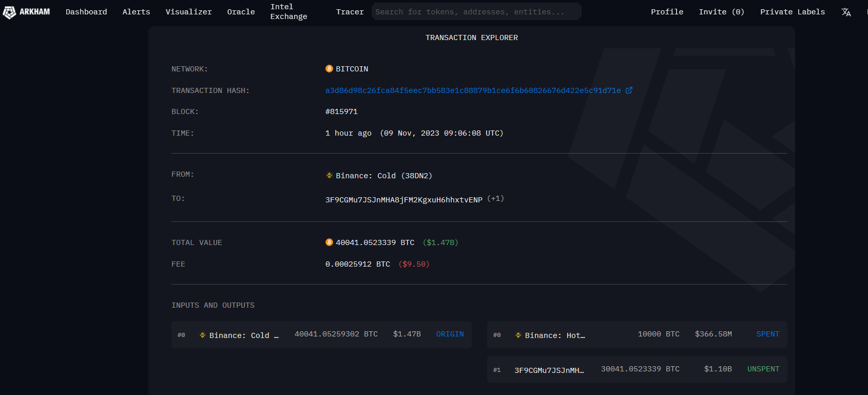Click the '1 hour ago' time text
The height and width of the screenshot is (395, 868).
coord(349,133)
